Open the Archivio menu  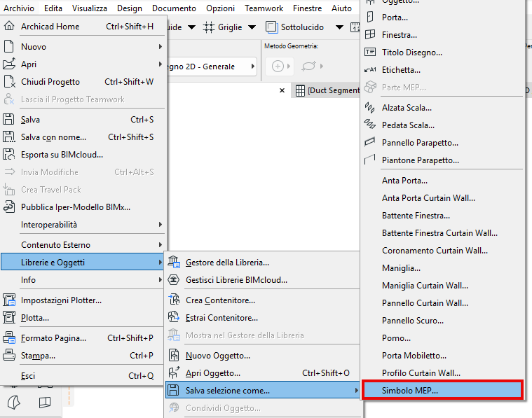pyautogui.click(x=19, y=8)
